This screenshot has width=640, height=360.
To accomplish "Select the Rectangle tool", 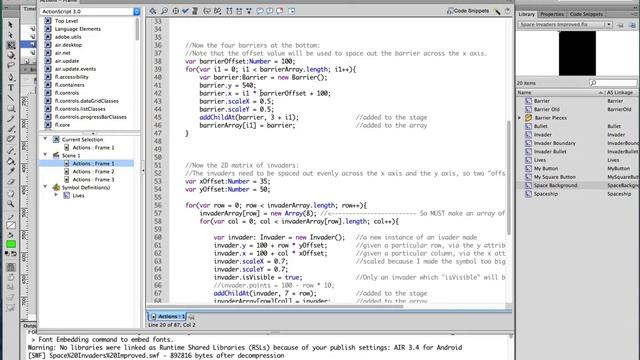I will click(11, 109).
